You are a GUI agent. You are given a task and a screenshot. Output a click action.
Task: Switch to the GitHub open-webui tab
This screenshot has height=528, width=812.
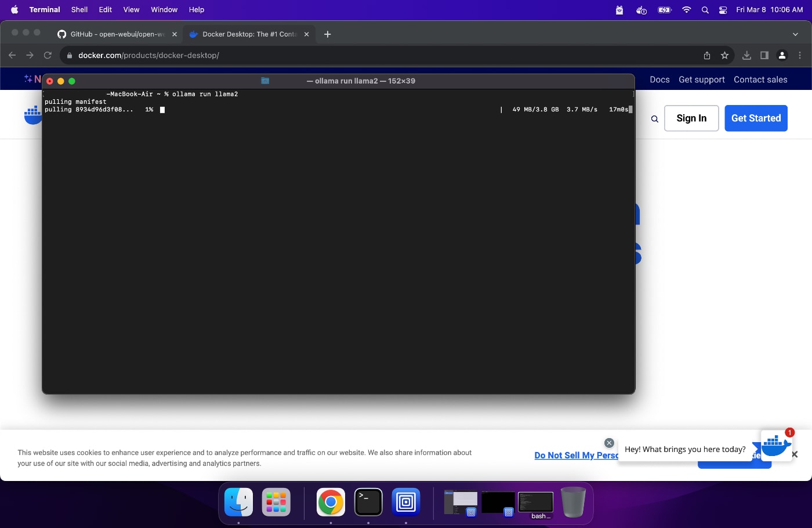[116, 34]
